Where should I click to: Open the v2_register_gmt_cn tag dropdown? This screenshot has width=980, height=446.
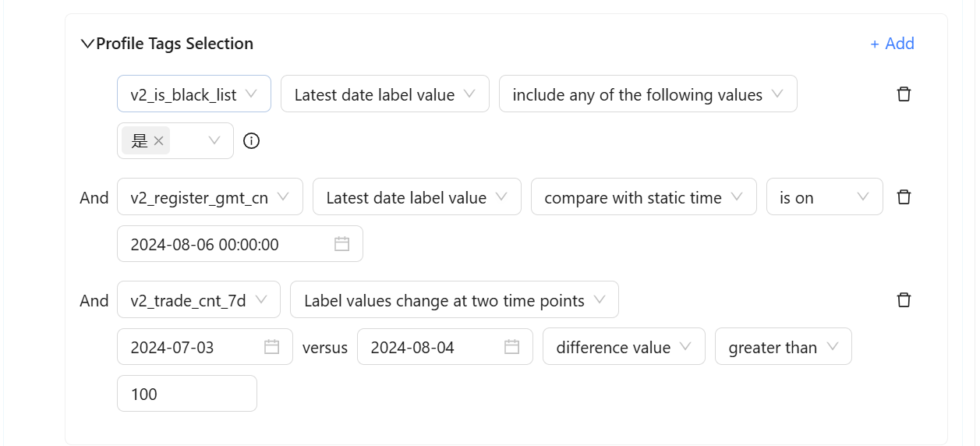(209, 197)
